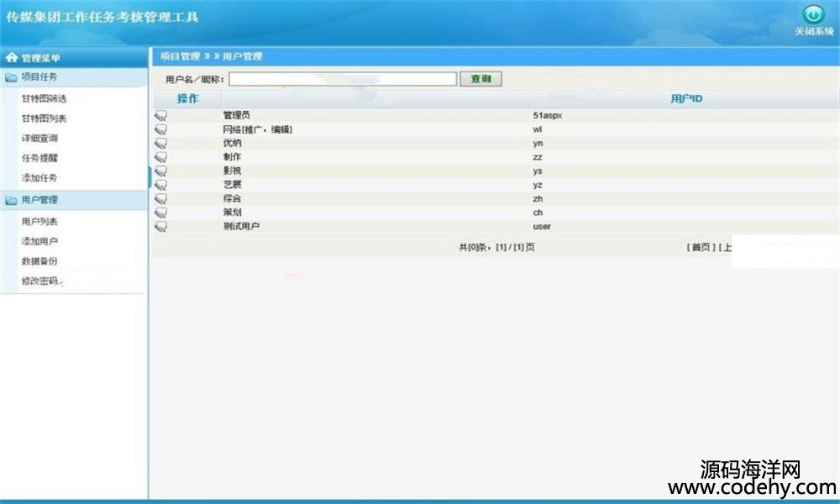840x504 pixels.
Task: Focus the 用户名/昵称 search input field
Action: click(x=343, y=79)
